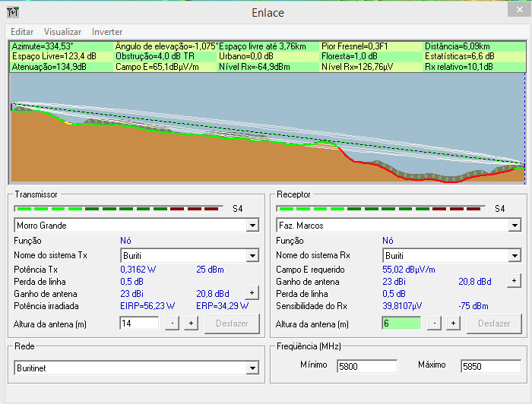
Task: Click the transmitter signal strength meter bar
Action: pos(118,208)
